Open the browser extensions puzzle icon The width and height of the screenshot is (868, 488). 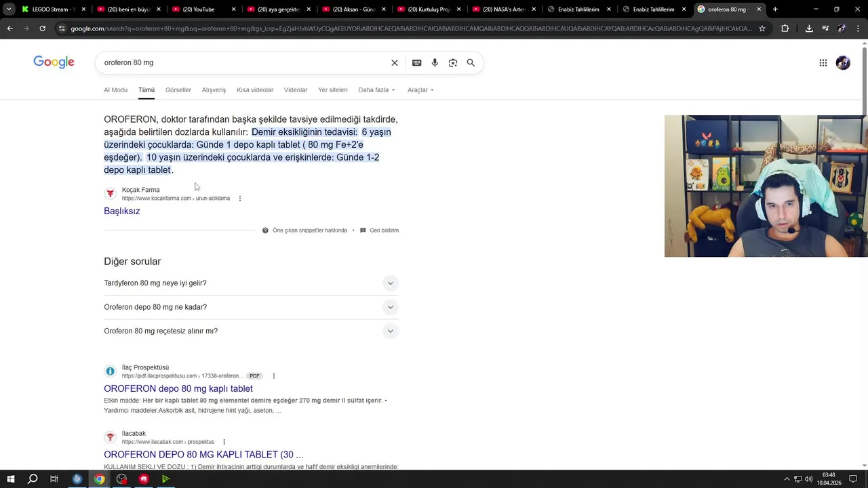click(785, 28)
